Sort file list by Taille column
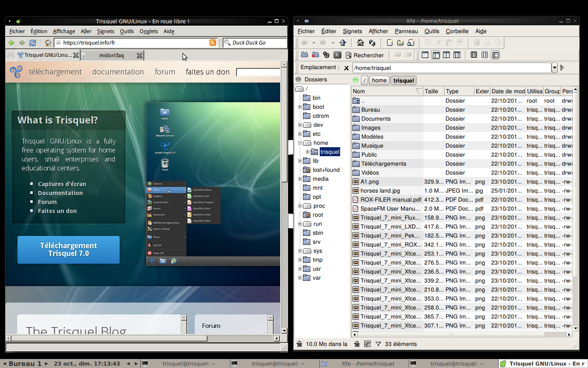Image resolution: width=588 pixels, height=368 pixels. (x=434, y=91)
